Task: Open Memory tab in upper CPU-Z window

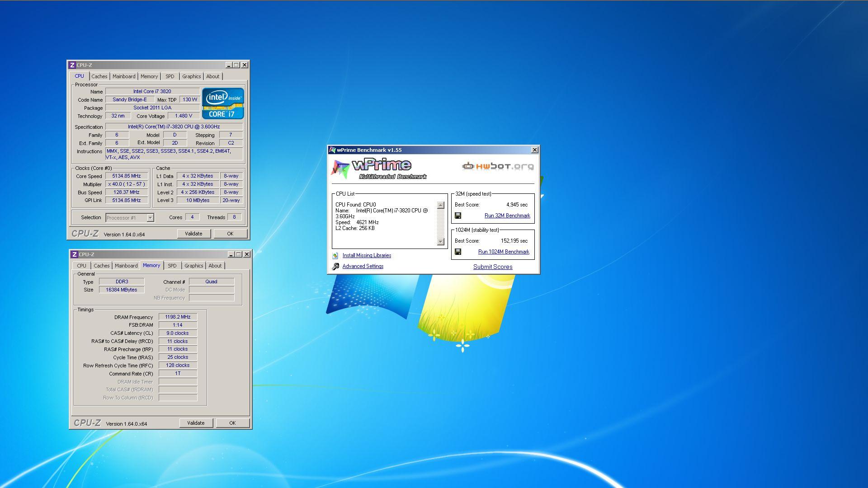Action: [x=149, y=76]
